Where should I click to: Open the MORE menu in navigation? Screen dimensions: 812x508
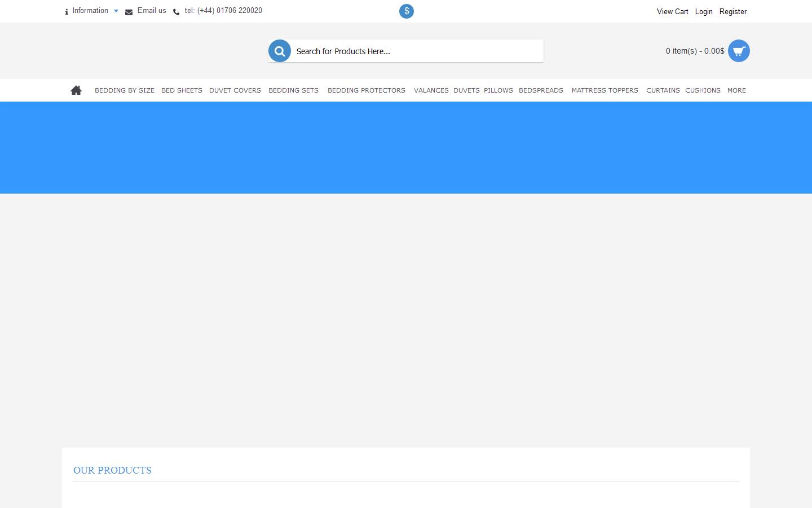[736, 90]
